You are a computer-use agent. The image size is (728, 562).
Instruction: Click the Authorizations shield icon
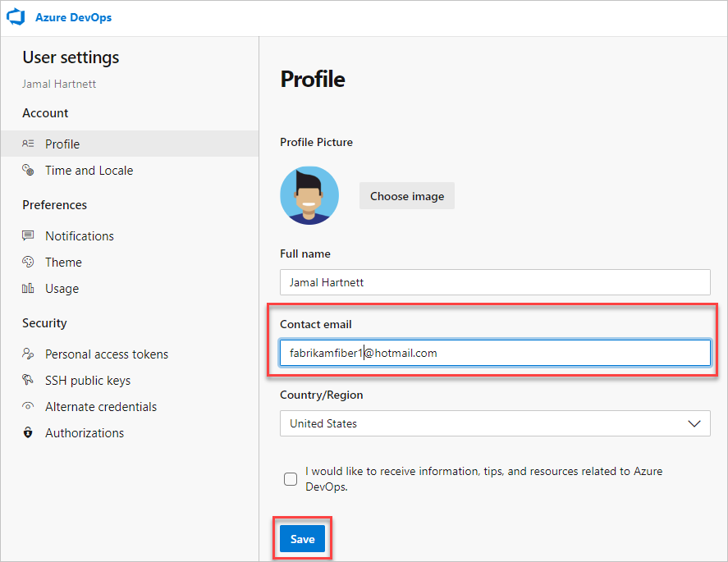click(x=27, y=432)
